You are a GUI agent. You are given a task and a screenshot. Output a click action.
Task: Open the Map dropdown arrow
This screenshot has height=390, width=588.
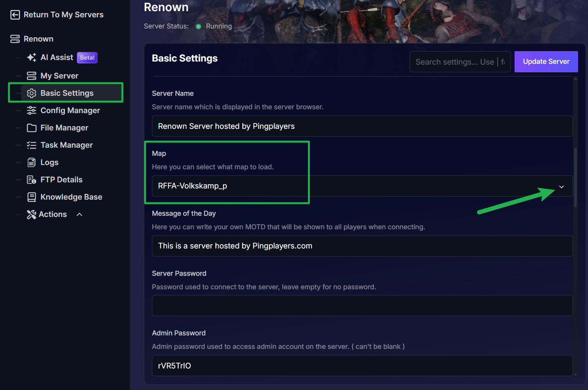pos(561,187)
